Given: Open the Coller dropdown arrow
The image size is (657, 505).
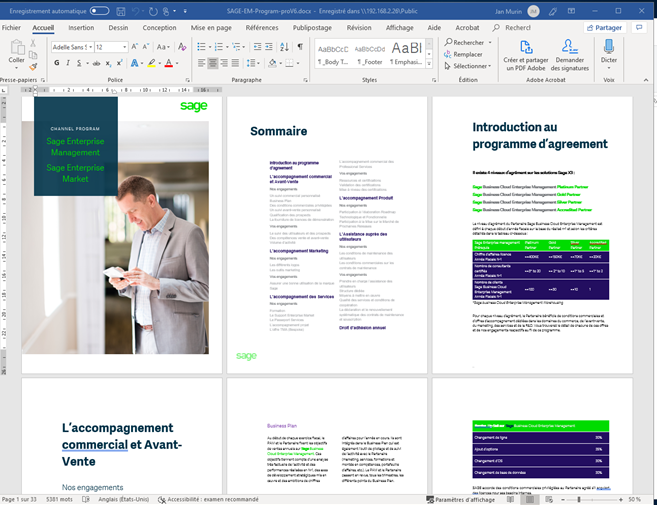Looking at the screenshot, I should click(16, 68).
